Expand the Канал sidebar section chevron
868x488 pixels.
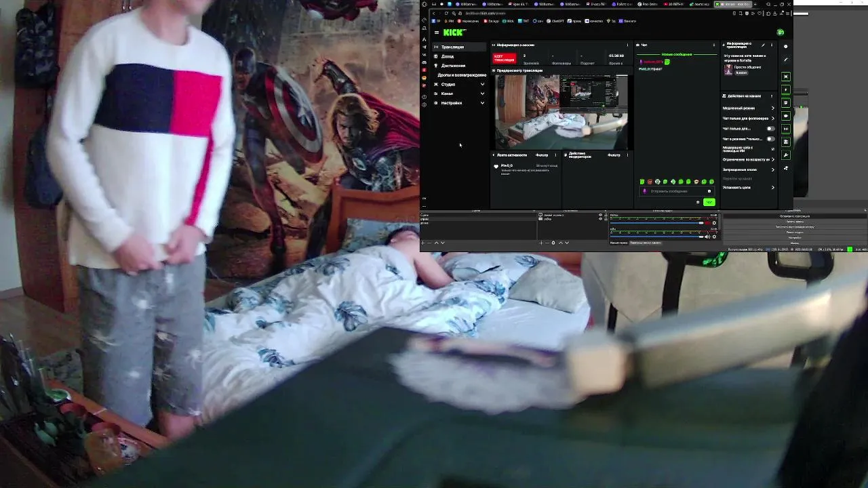[482, 94]
